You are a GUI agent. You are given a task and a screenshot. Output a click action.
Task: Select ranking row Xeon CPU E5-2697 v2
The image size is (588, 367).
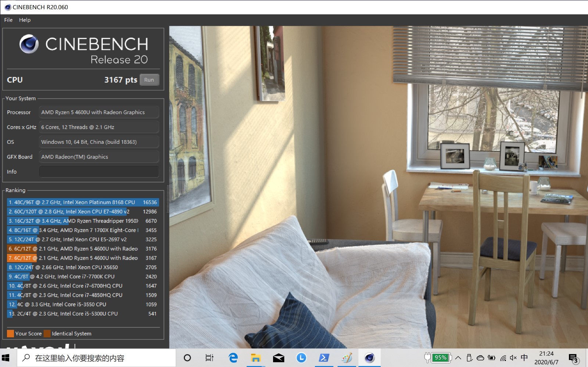83,239
